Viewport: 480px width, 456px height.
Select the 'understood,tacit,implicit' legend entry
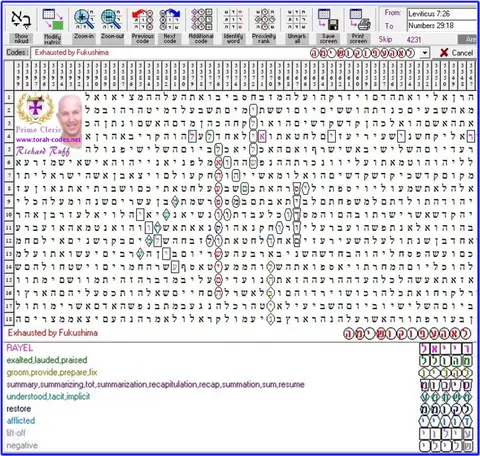pos(48,396)
